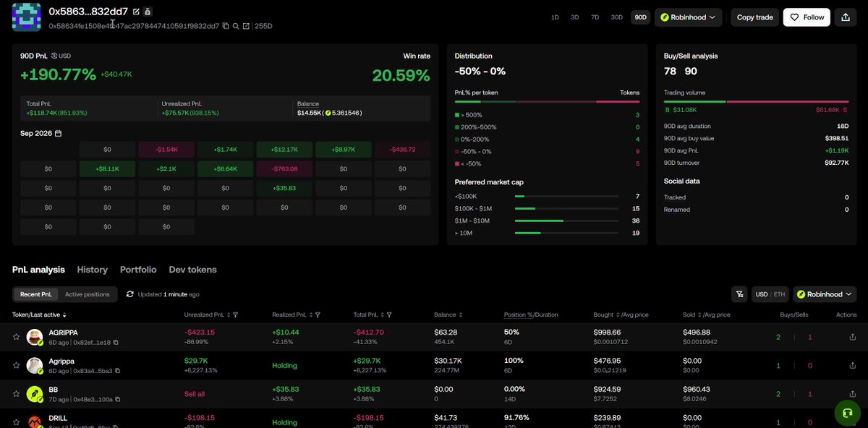
Task: Copy the full wallet address
Action: (x=226, y=26)
